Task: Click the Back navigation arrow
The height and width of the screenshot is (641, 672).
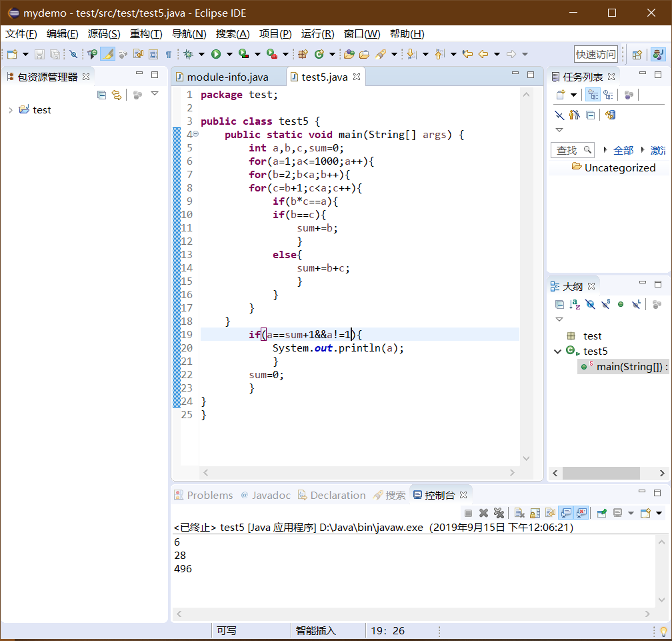Action: point(483,54)
